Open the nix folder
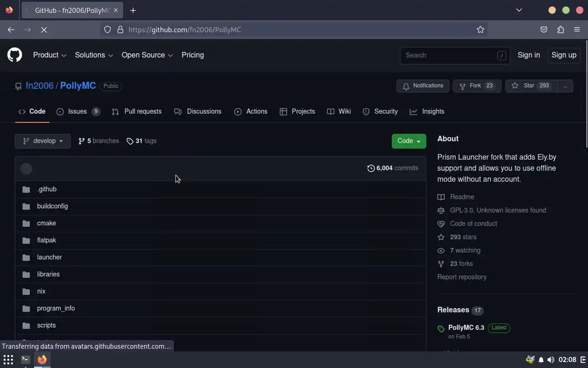This screenshot has height=368, width=588. [x=41, y=291]
